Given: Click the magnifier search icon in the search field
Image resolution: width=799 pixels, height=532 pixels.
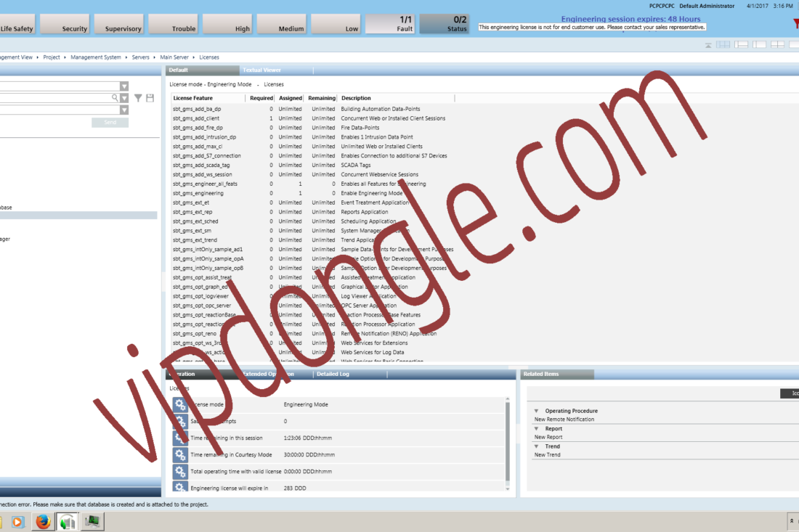Looking at the screenshot, I should [115, 98].
